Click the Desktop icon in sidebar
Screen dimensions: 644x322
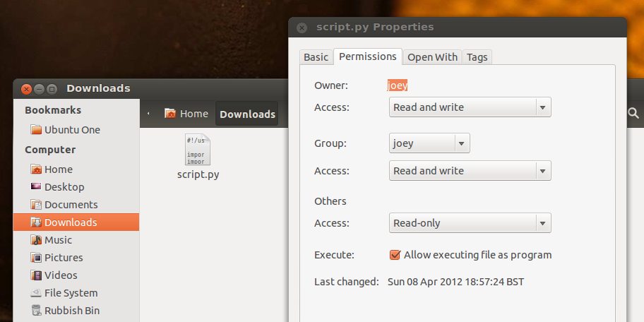pos(36,187)
